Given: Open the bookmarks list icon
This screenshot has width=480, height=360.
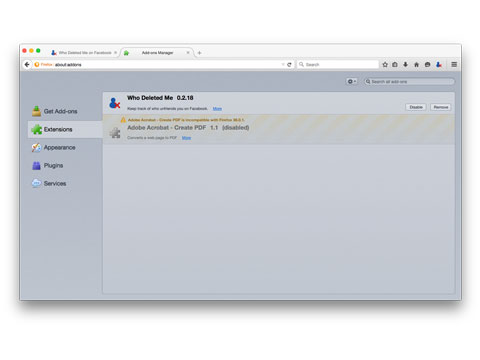Looking at the screenshot, I should pos(395,64).
